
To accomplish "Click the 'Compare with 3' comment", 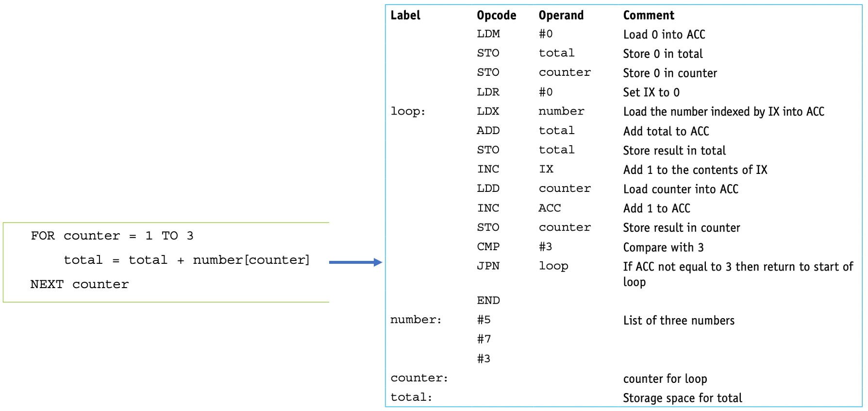I will (663, 247).
